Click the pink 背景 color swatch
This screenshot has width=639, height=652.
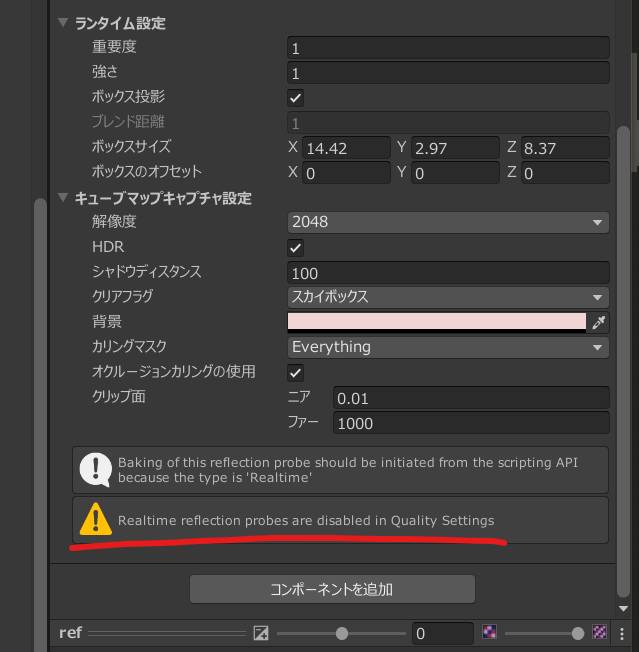click(436, 322)
